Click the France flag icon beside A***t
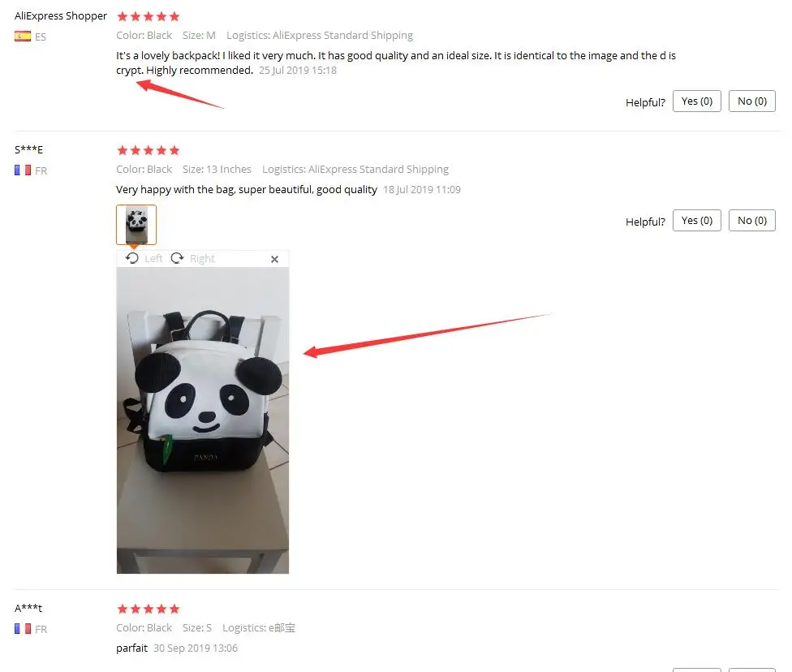Image resolution: width=792 pixels, height=672 pixels. click(22, 628)
